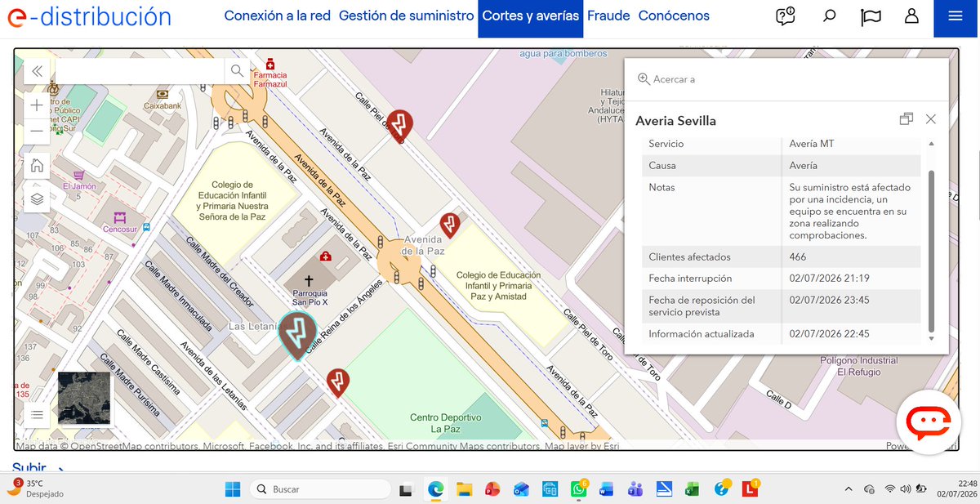Click 'Clientes afectados' value 466

pos(798,256)
